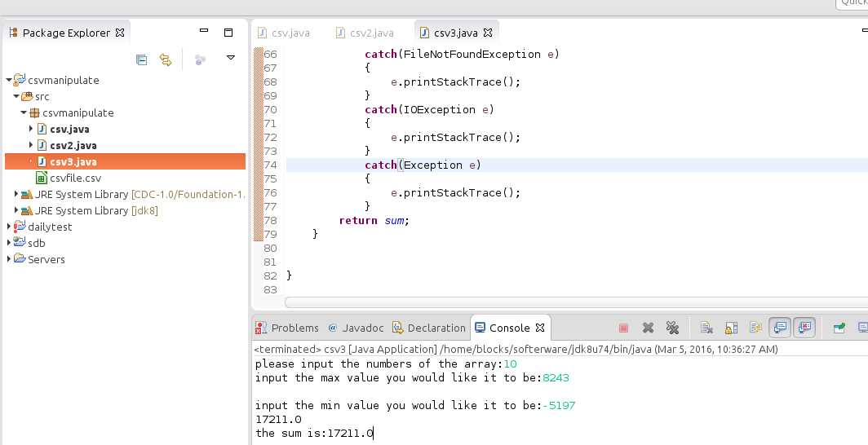Screen dimensions: 868x445
Task: Click the greyed focus task icon in Package Explorer
Action: [201, 59]
